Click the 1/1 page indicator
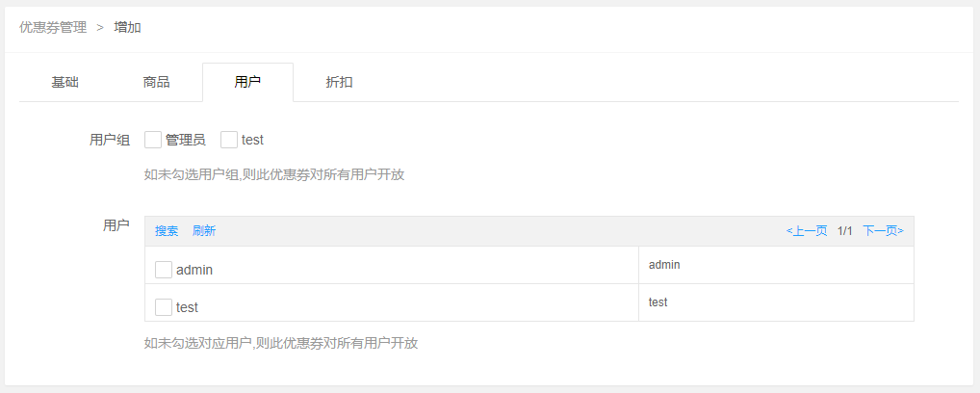 pyautogui.click(x=845, y=231)
